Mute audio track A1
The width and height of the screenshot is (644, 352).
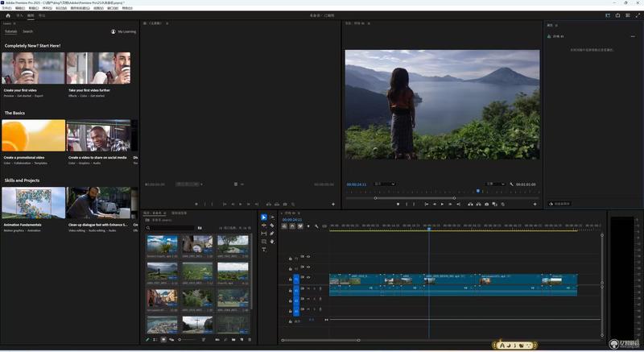[x=308, y=288]
